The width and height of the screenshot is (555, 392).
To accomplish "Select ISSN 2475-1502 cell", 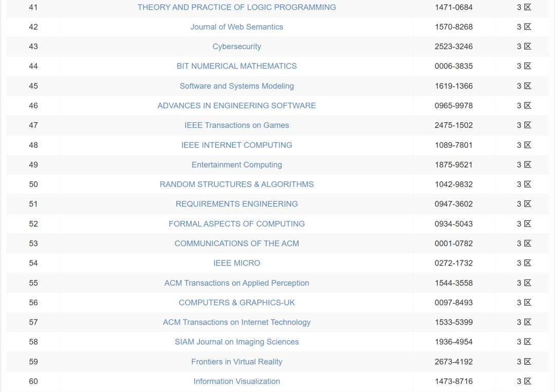I will click(x=453, y=125).
